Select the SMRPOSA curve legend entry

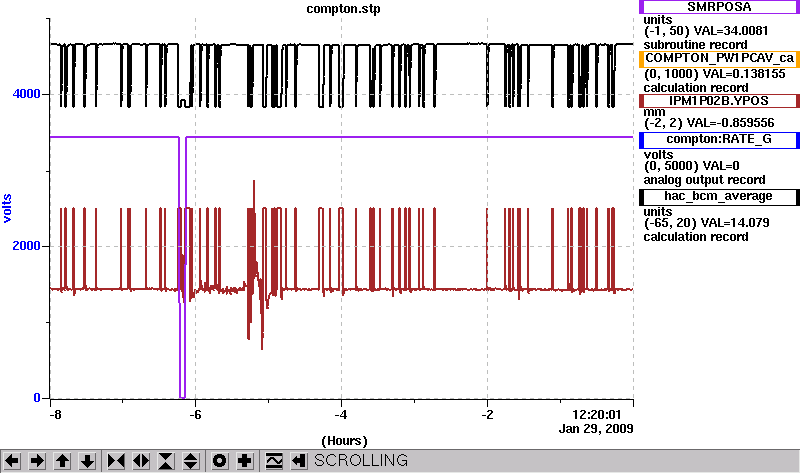pos(719,7)
